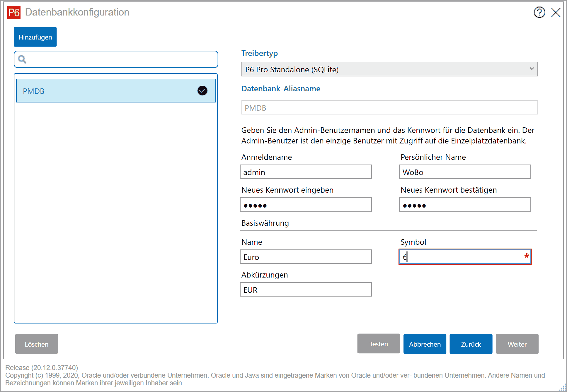Screen dimensions: 567x392
Task: Click the Neues Kennwort eingeben field
Action: coord(306,205)
